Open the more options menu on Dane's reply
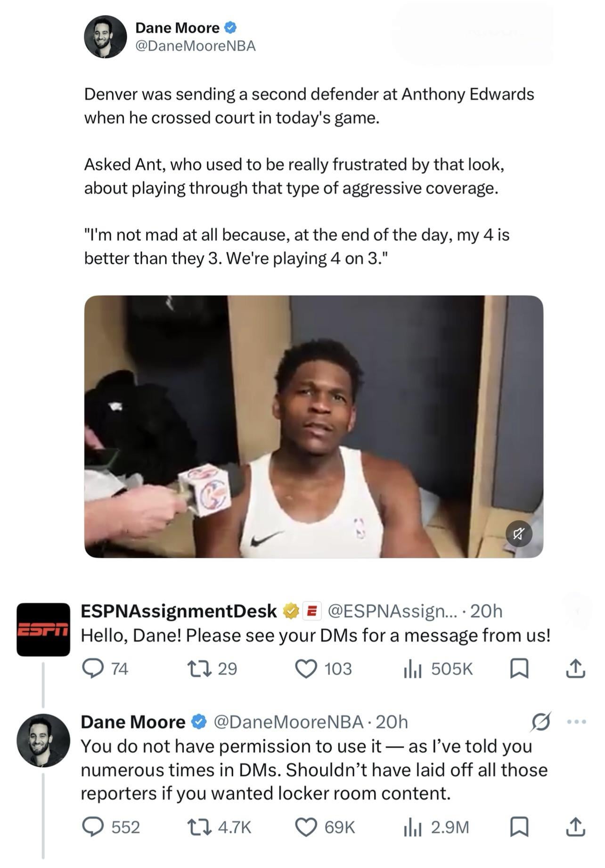Screen dimensions: 605x868 (x=577, y=721)
